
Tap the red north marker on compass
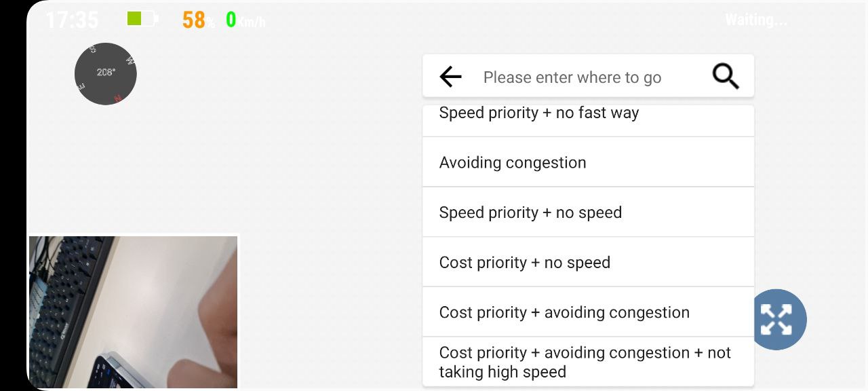[118, 99]
